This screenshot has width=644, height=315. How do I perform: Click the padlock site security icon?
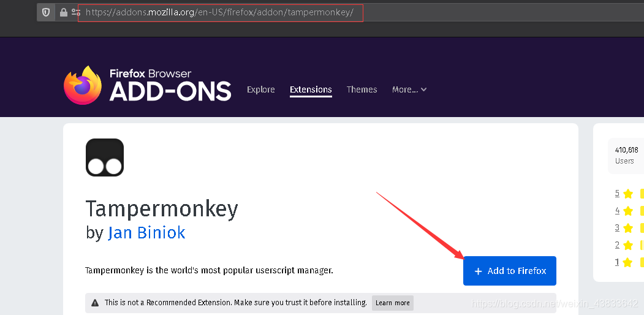pyautogui.click(x=63, y=12)
